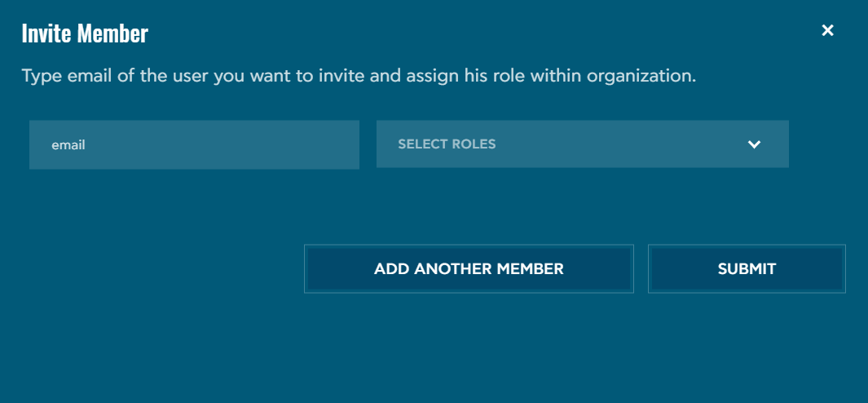Click the email text box
Viewport: 868px width, 403px height.
pyautogui.click(x=194, y=145)
